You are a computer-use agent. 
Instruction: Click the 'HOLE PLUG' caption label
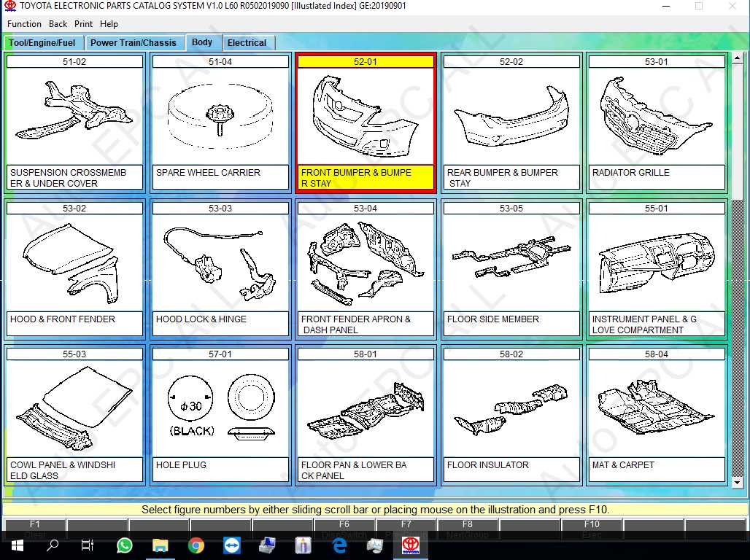pyautogui.click(x=220, y=470)
